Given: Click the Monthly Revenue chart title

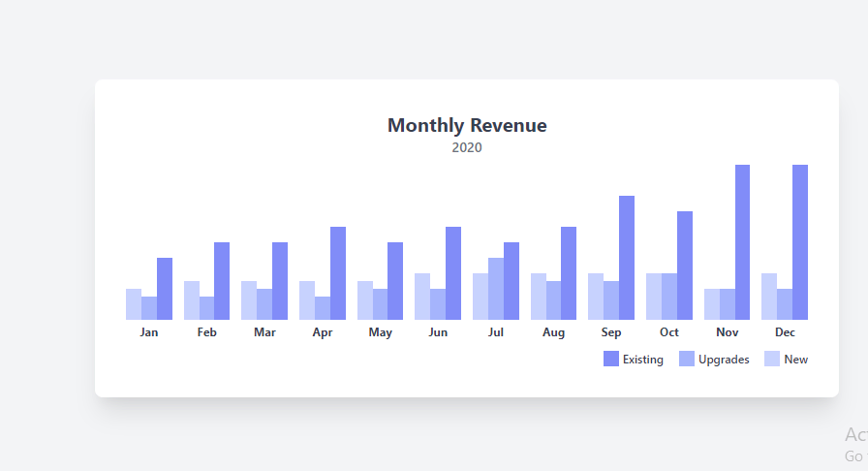Looking at the screenshot, I should tap(467, 125).
